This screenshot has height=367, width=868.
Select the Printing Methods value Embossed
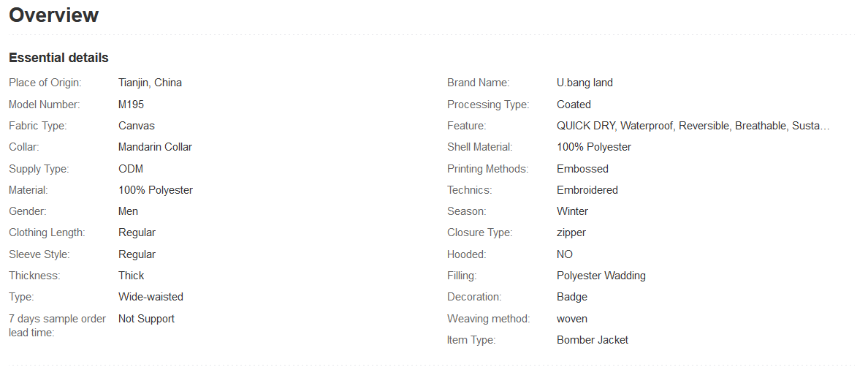coord(582,169)
